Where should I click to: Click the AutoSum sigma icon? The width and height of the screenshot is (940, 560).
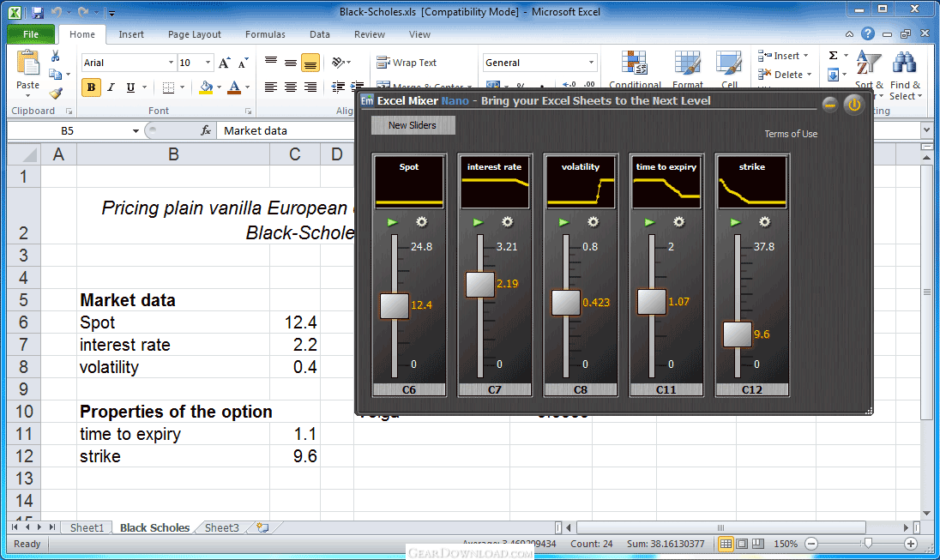pos(833,56)
